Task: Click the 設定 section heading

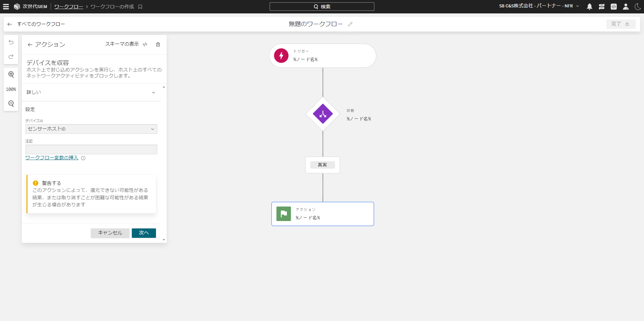Action: [30, 109]
